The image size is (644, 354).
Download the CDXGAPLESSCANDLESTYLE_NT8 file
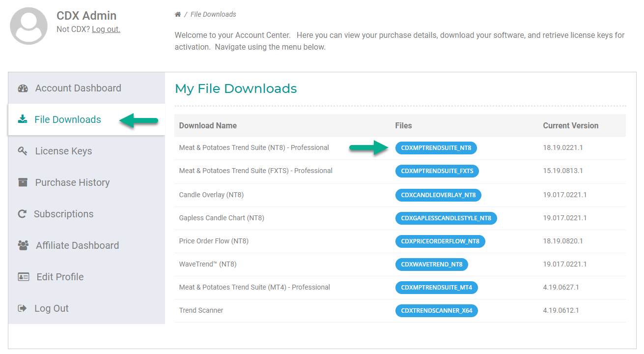pos(446,218)
